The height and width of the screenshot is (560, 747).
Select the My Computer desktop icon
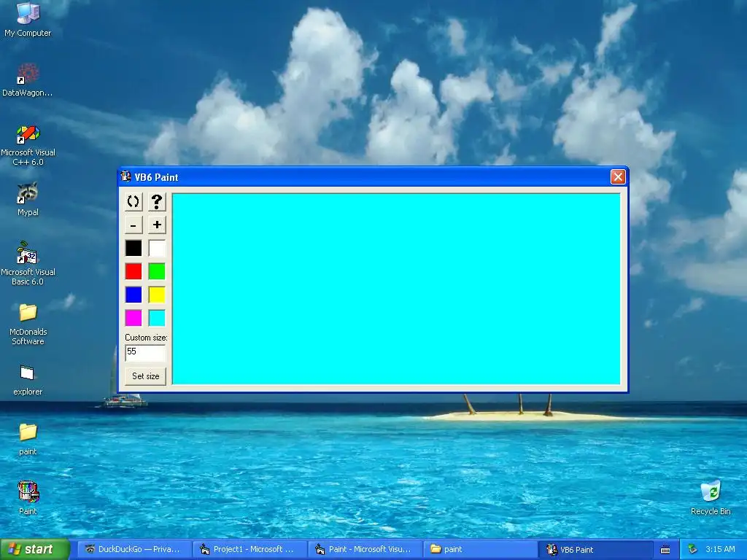click(x=28, y=20)
